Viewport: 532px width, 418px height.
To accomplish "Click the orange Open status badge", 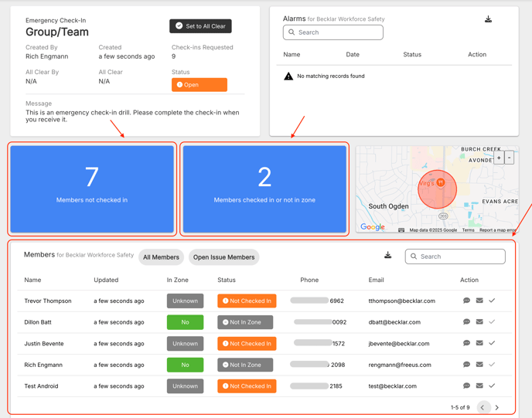I will (x=199, y=85).
